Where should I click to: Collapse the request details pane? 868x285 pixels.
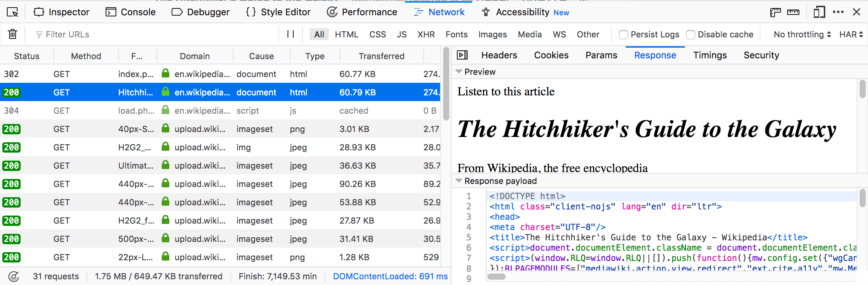(462, 55)
